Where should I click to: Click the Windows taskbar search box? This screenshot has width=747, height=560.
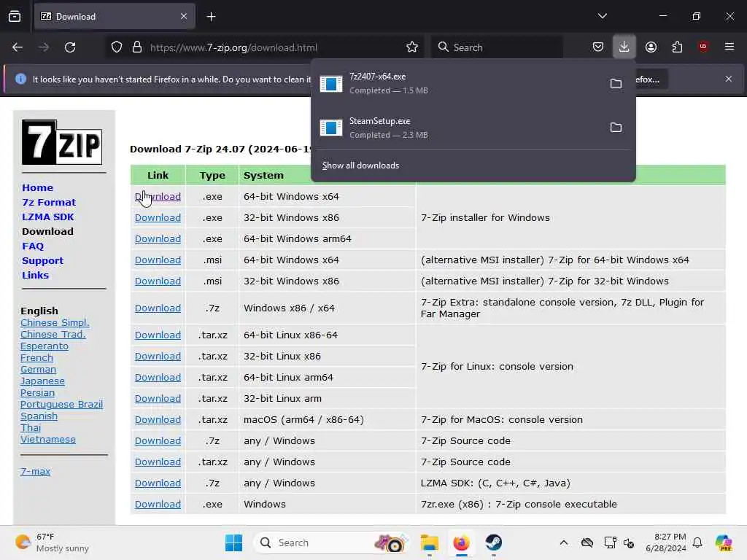pos(332,542)
